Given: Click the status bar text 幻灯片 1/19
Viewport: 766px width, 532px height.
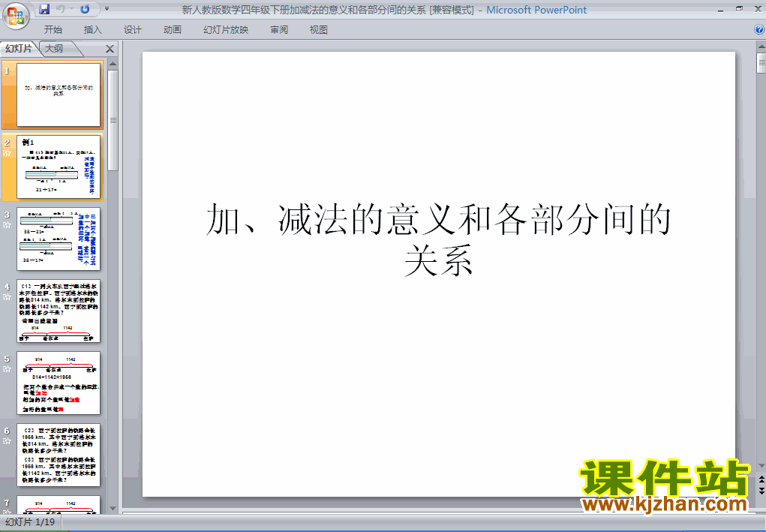Looking at the screenshot, I should (30, 522).
